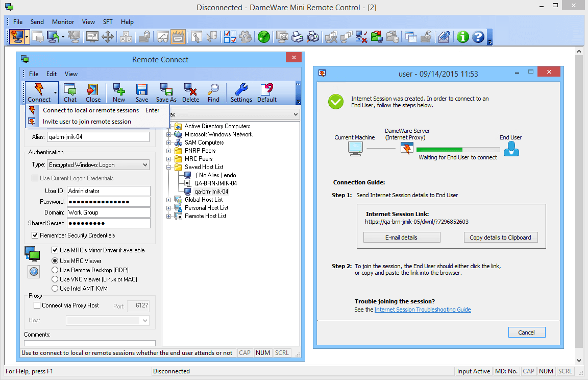
Task: Open Internet Session Troubleshooting Guide link
Action: (x=423, y=310)
